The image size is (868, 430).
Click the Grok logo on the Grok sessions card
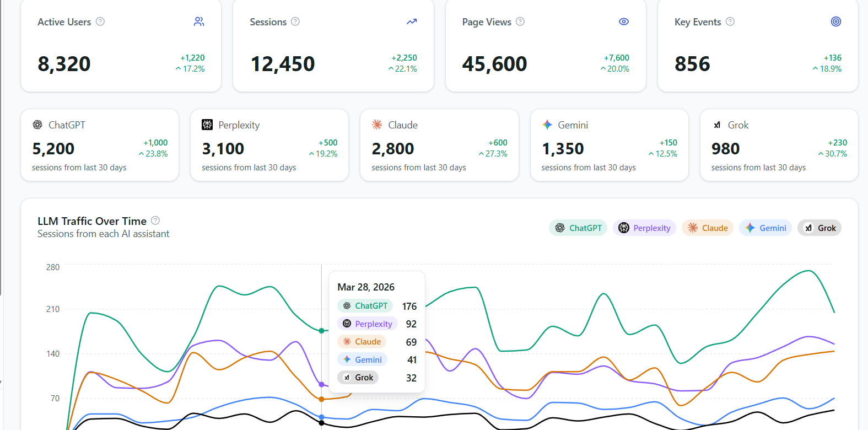pos(717,125)
